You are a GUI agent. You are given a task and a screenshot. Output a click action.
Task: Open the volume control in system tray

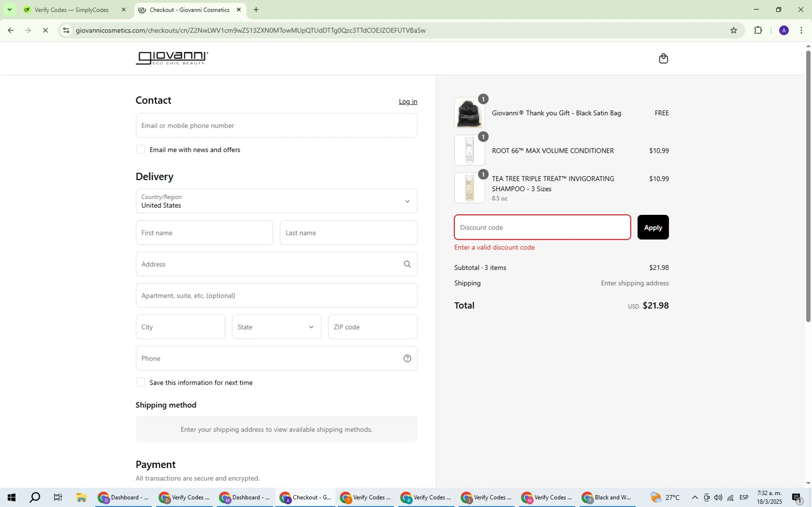(718, 497)
